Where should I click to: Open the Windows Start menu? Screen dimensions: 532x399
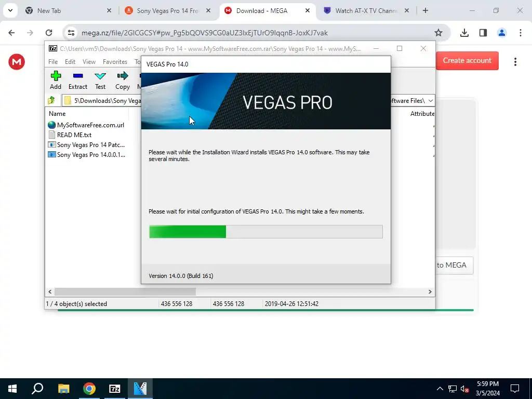pos(12,389)
